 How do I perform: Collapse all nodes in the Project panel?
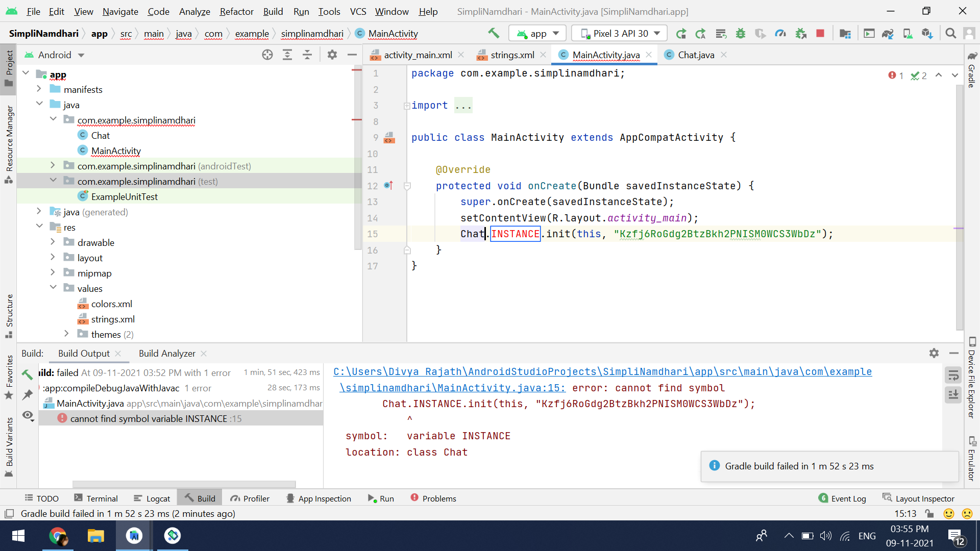point(307,55)
